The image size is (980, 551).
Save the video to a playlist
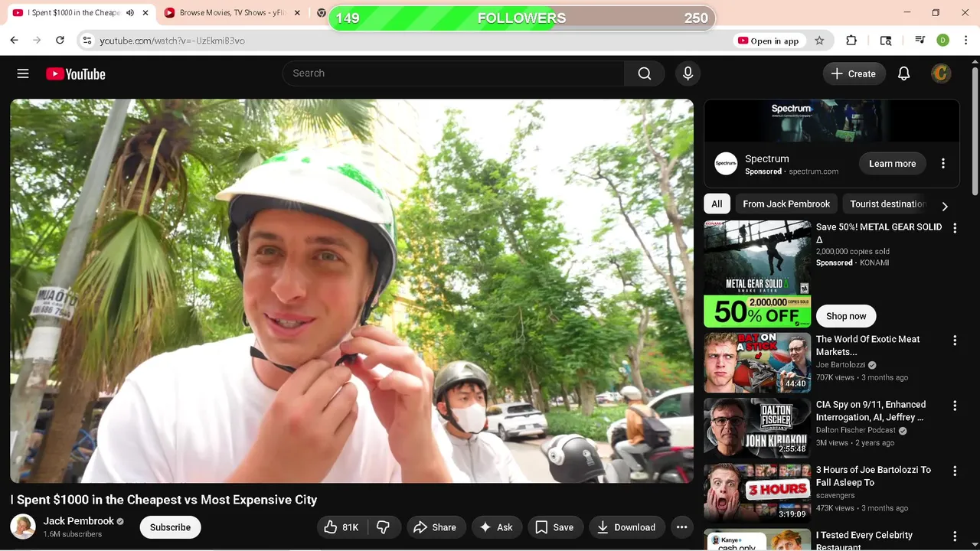click(x=554, y=527)
